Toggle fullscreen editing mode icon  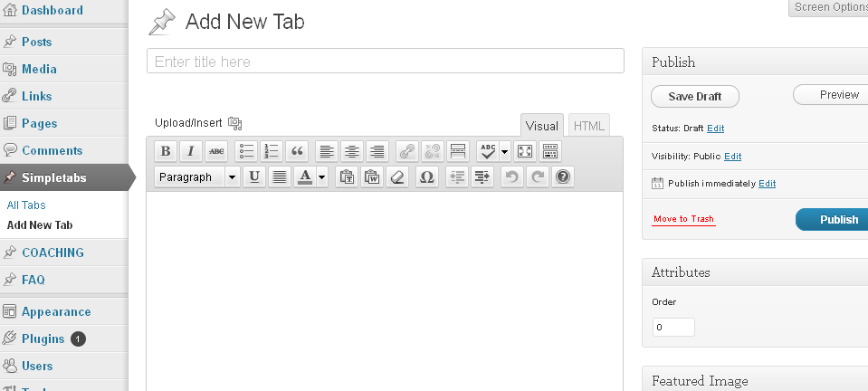pyautogui.click(x=525, y=150)
